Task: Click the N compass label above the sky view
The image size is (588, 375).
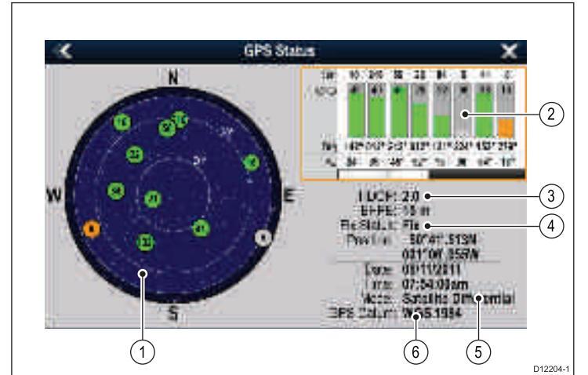Action: [174, 76]
